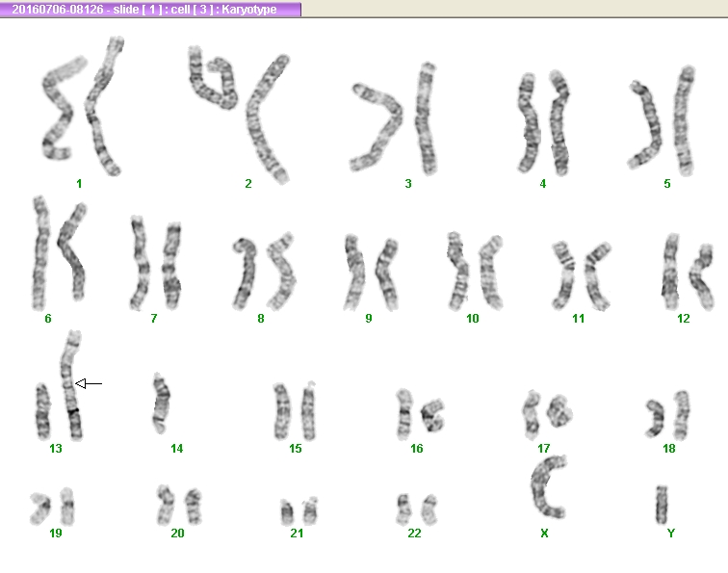Select the chromosome 2 pair
728x573 pixels.
[x=239, y=116]
